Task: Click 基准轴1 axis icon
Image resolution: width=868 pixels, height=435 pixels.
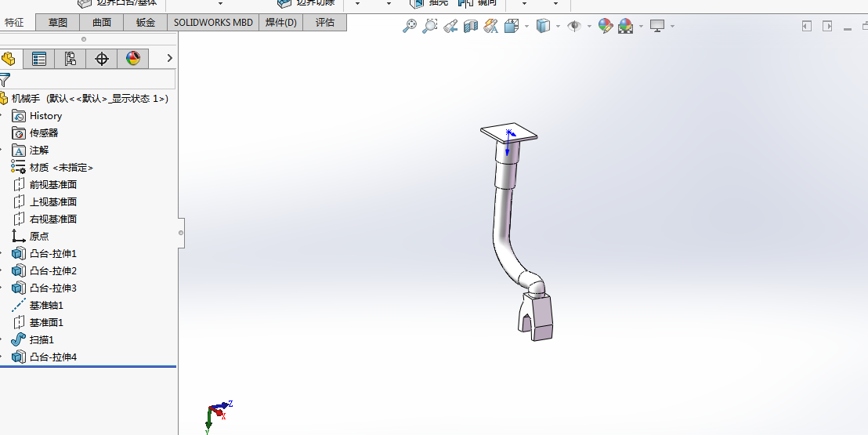Action: (x=19, y=305)
